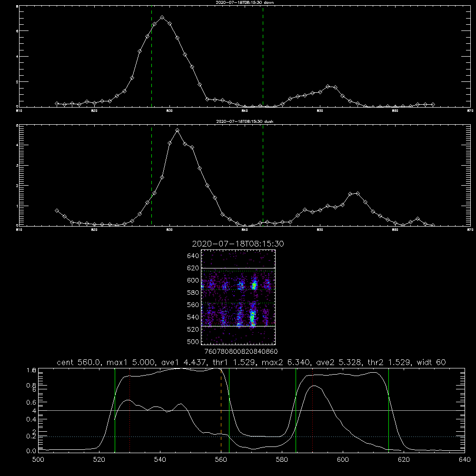Screen dimensions: 476x476
Task: Click the right green dashed line in dusk plot
Action: [x=263, y=176]
